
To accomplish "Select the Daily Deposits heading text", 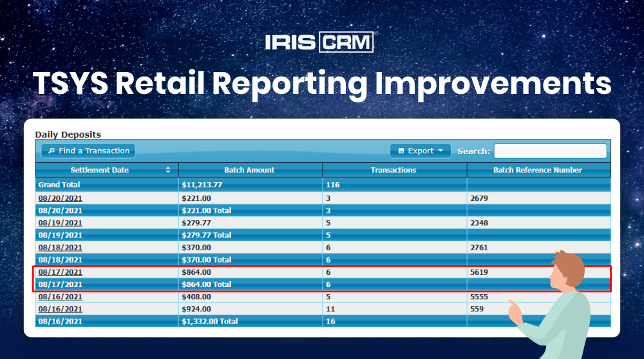I will coord(68,134).
